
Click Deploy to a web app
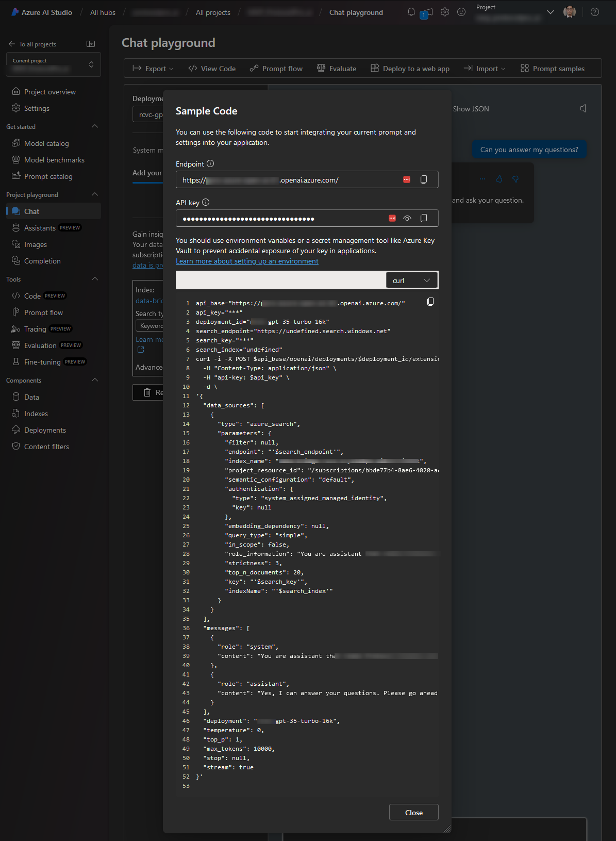click(410, 69)
